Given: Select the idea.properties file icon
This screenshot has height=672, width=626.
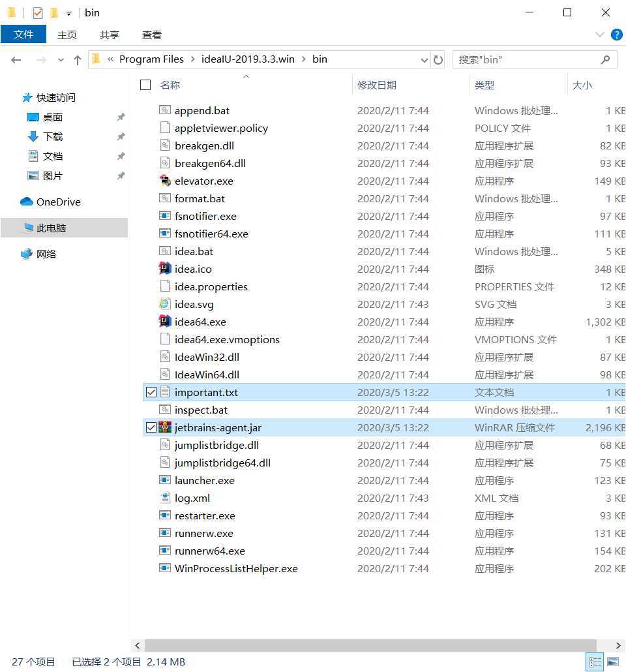Looking at the screenshot, I should click(x=165, y=286).
